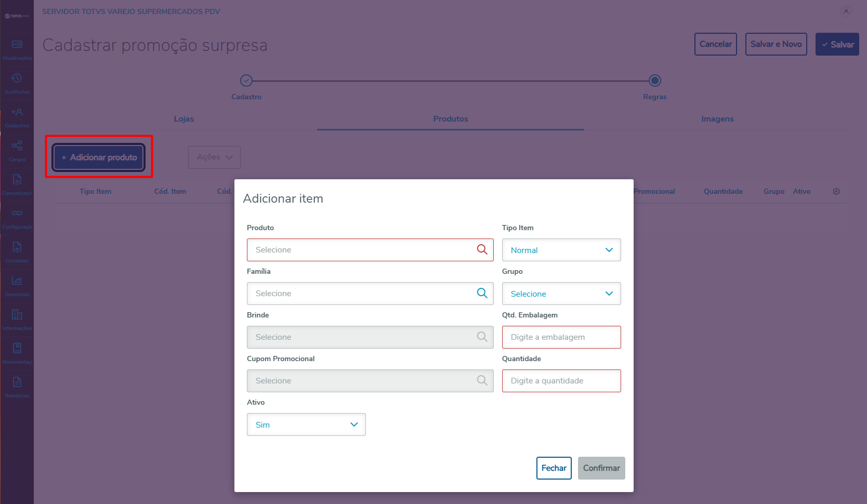Click the user profile icon

pyautogui.click(x=846, y=11)
